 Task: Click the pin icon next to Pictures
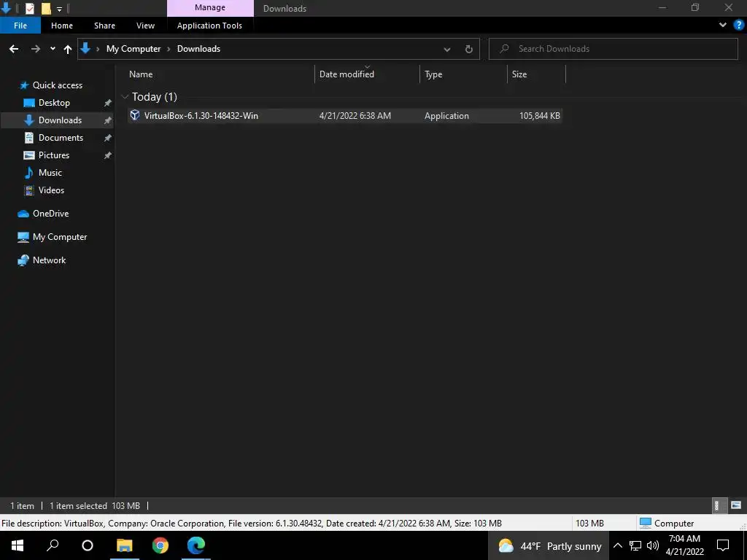[108, 155]
